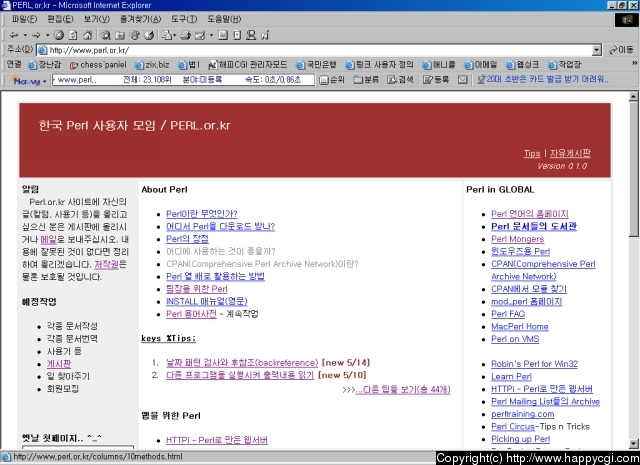Open the 편집(E) menu
The height and width of the screenshot is (465, 640).
(x=60, y=19)
